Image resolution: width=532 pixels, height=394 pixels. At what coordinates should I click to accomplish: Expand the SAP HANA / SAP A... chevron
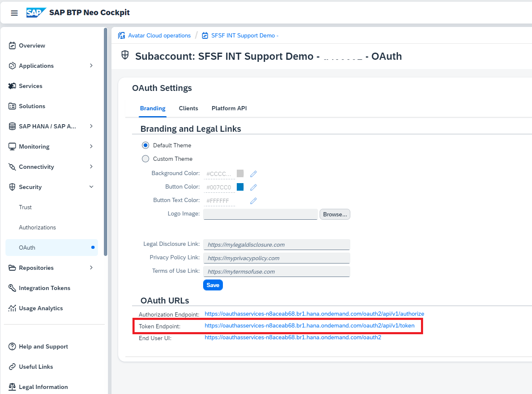tap(91, 126)
